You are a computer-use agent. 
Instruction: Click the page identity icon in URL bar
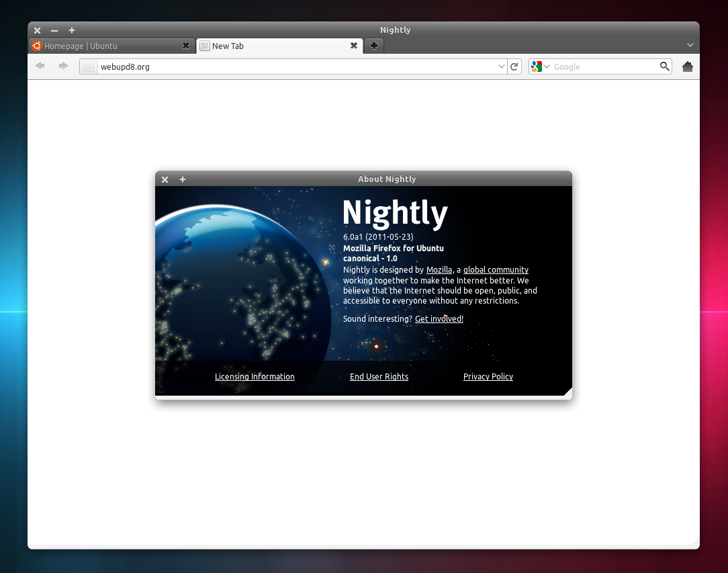coord(89,67)
